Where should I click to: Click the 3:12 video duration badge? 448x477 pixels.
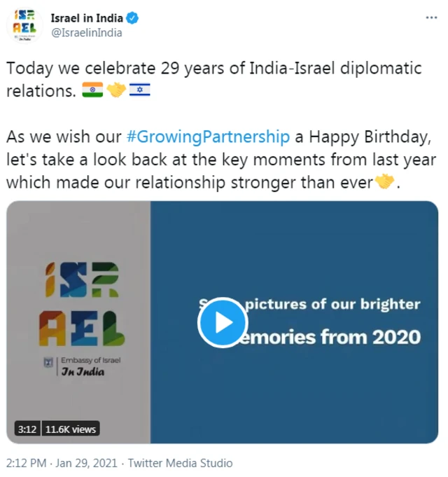click(x=27, y=429)
